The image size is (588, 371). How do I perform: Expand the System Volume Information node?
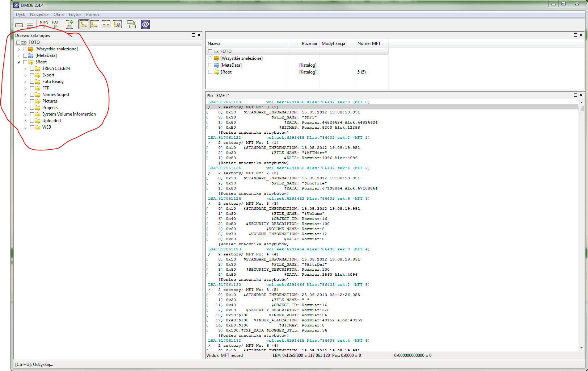[25, 114]
